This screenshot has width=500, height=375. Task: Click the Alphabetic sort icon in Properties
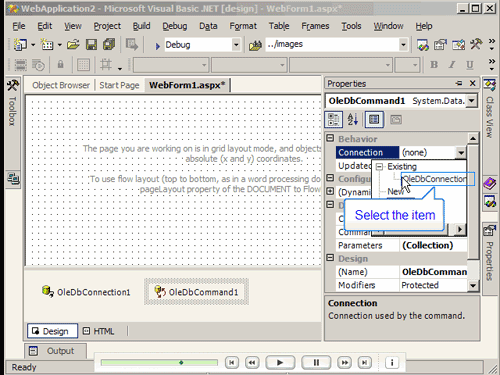click(353, 119)
